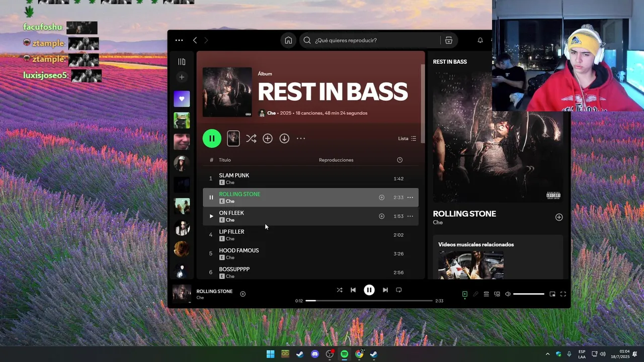Open REST IN BASS heading in right panel
644x362 pixels.
coord(450,62)
